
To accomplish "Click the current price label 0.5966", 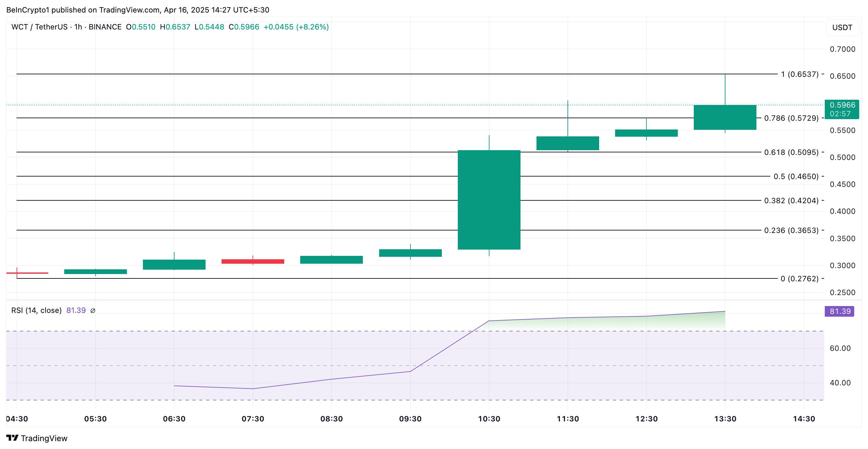I will [x=842, y=105].
